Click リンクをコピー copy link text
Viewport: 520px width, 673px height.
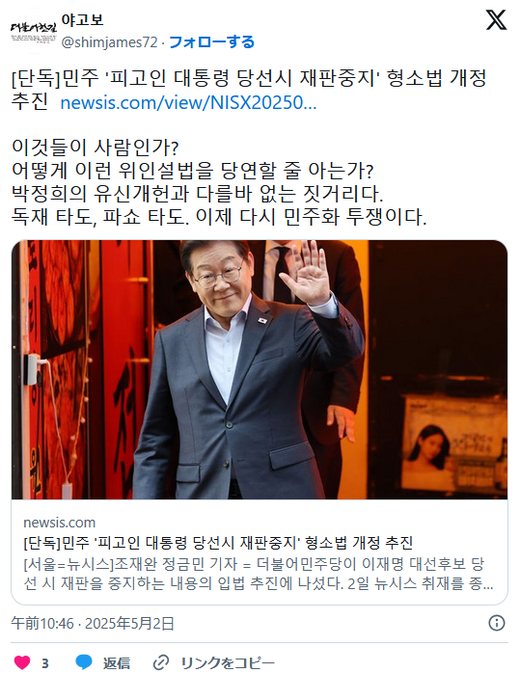(227, 663)
